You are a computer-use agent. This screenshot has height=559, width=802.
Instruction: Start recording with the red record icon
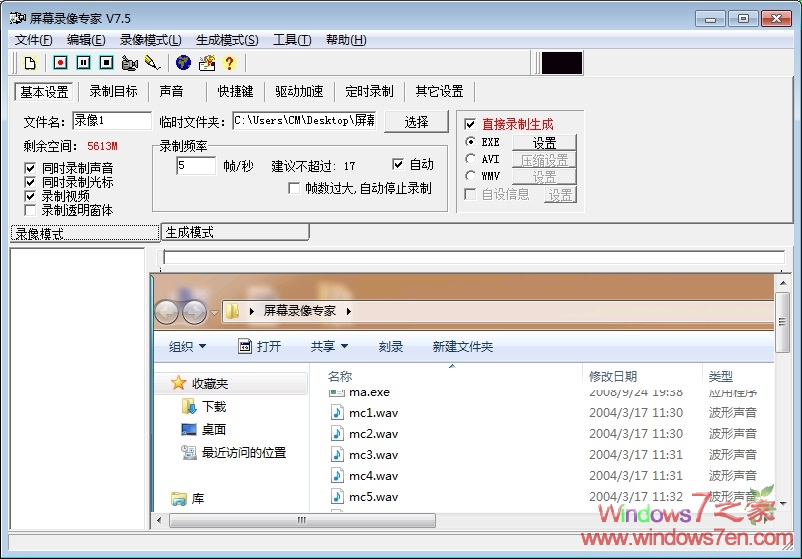[60, 63]
